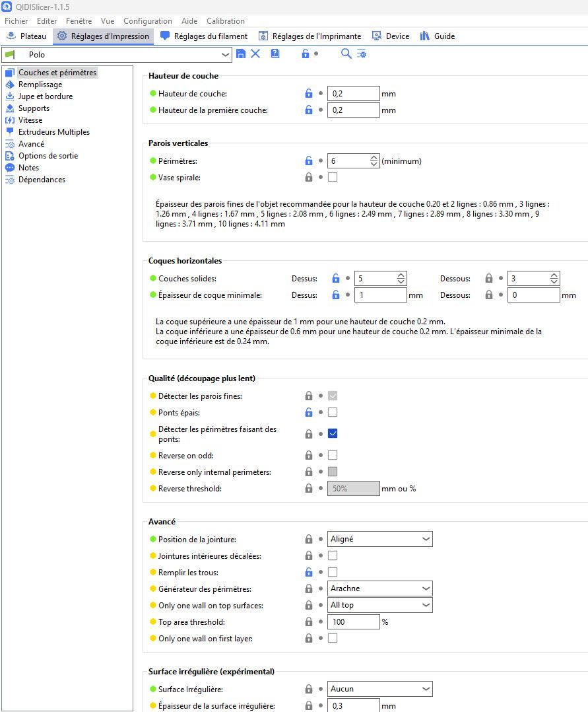Select Extrudeurs Multiples in sidebar

click(54, 131)
